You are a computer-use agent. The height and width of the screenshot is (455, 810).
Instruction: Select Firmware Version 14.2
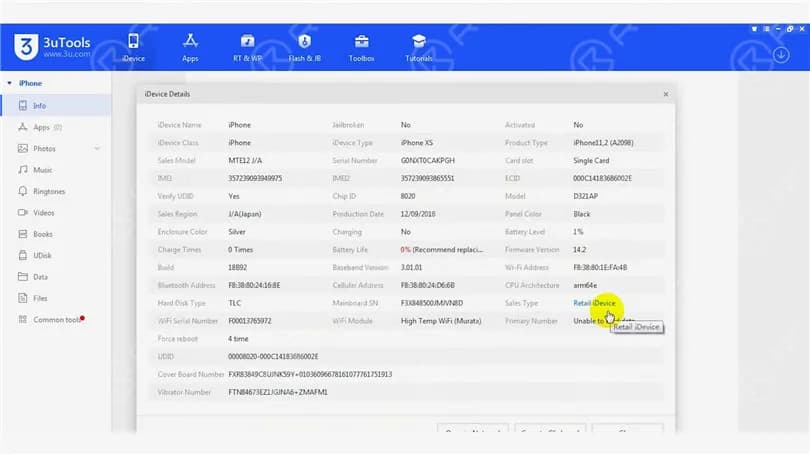point(580,249)
